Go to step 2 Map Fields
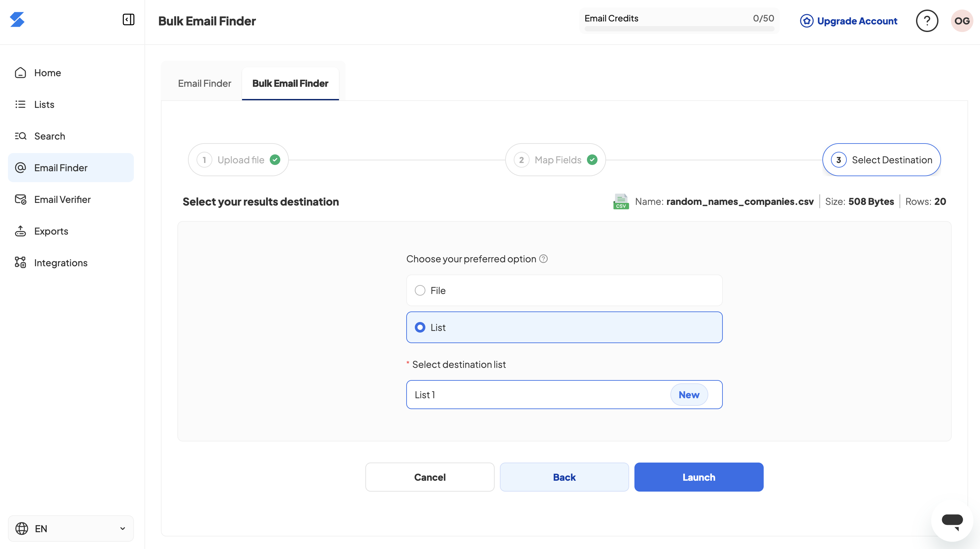This screenshot has width=980, height=549. pos(555,160)
